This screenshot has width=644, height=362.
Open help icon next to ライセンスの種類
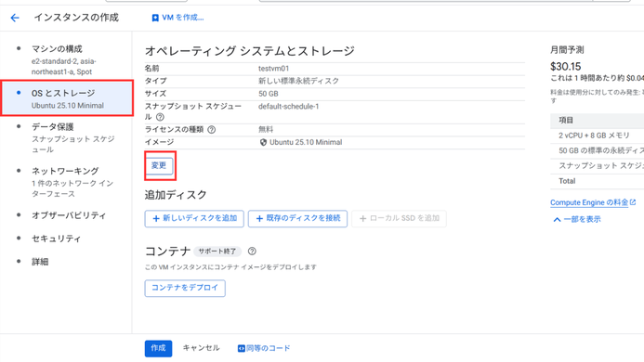[212, 130]
